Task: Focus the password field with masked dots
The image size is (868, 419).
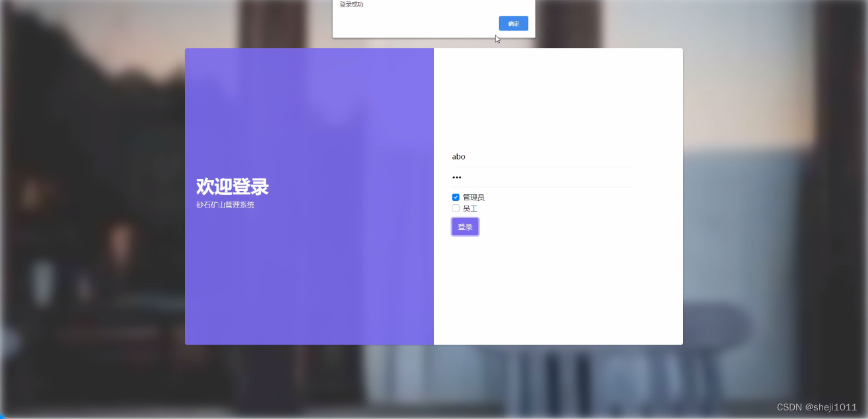Action: [x=542, y=177]
